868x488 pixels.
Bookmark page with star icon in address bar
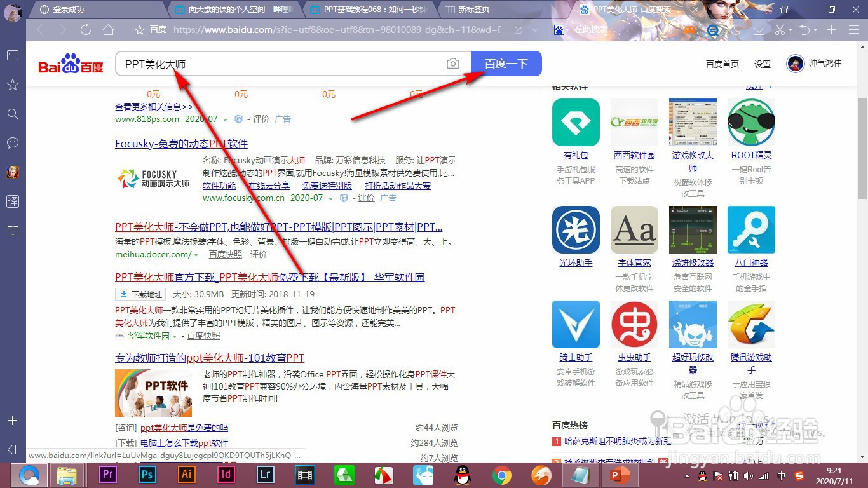click(140, 30)
